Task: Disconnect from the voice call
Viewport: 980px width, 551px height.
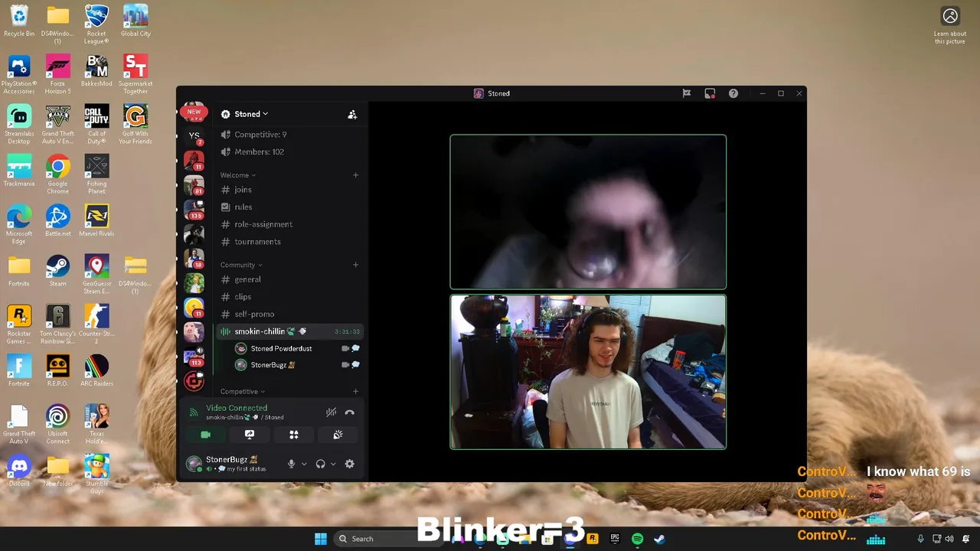Action: [x=350, y=412]
